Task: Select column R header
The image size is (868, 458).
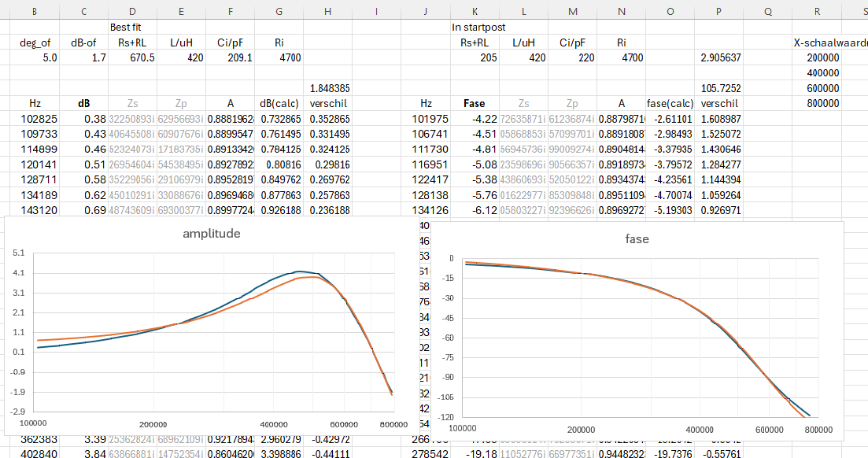Action: 817,11
